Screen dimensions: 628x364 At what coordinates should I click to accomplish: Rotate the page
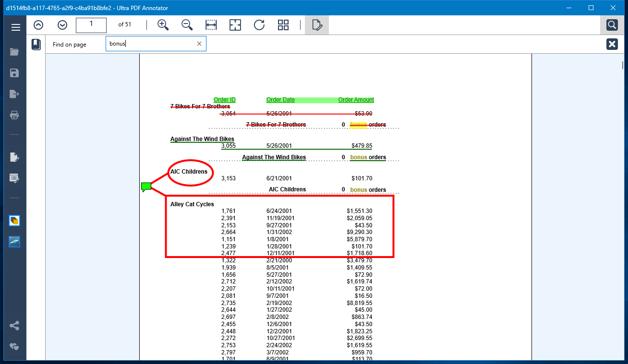pyautogui.click(x=259, y=25)
